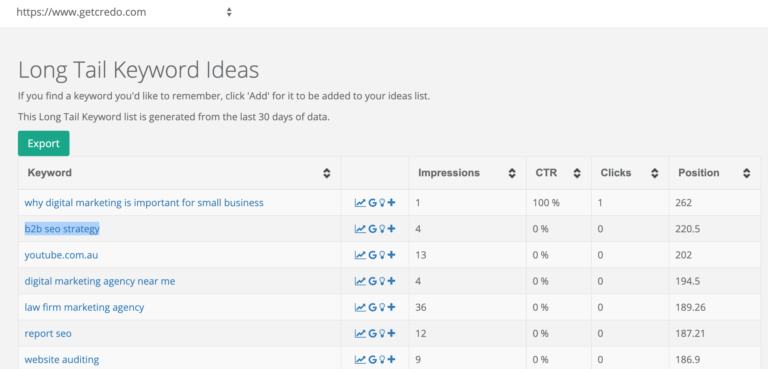Open the report seo keyword link
Screen dimensions: 768x369
coord(48,334)
